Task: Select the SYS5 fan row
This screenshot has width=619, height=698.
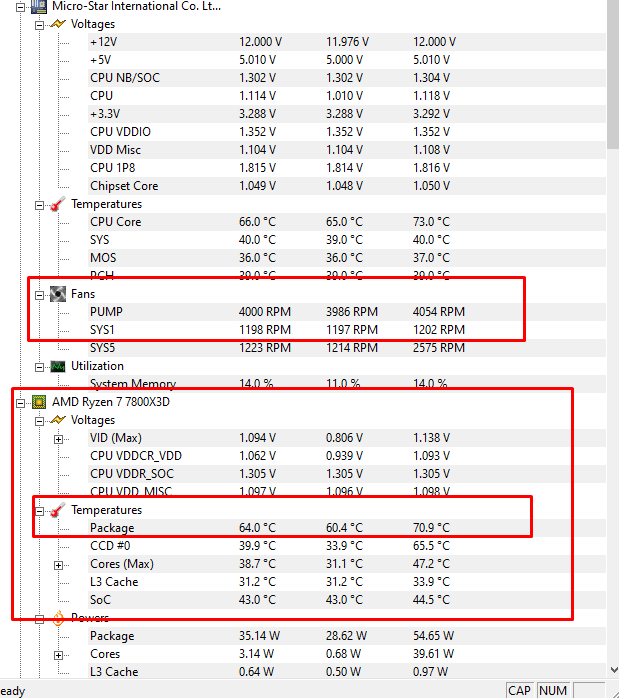Action: pos(347,348)
